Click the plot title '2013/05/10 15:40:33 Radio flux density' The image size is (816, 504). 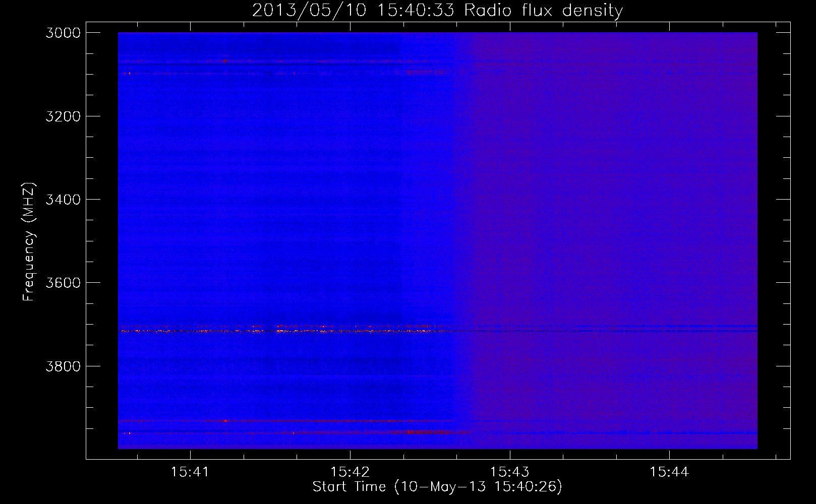click(x=437, y=11)
